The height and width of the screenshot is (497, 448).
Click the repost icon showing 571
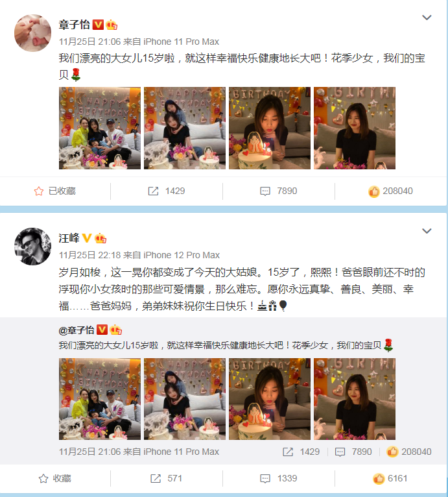coord(156,478)
